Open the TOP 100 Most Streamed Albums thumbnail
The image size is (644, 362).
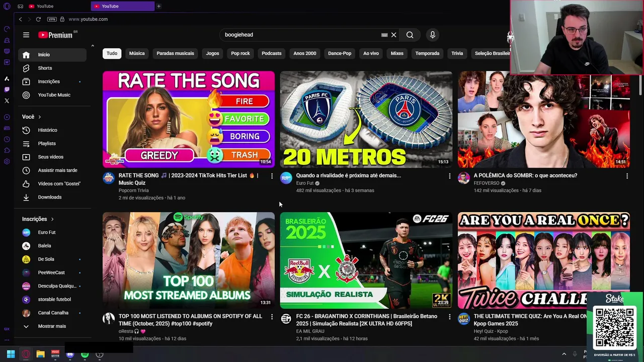(x=189, y=260)
